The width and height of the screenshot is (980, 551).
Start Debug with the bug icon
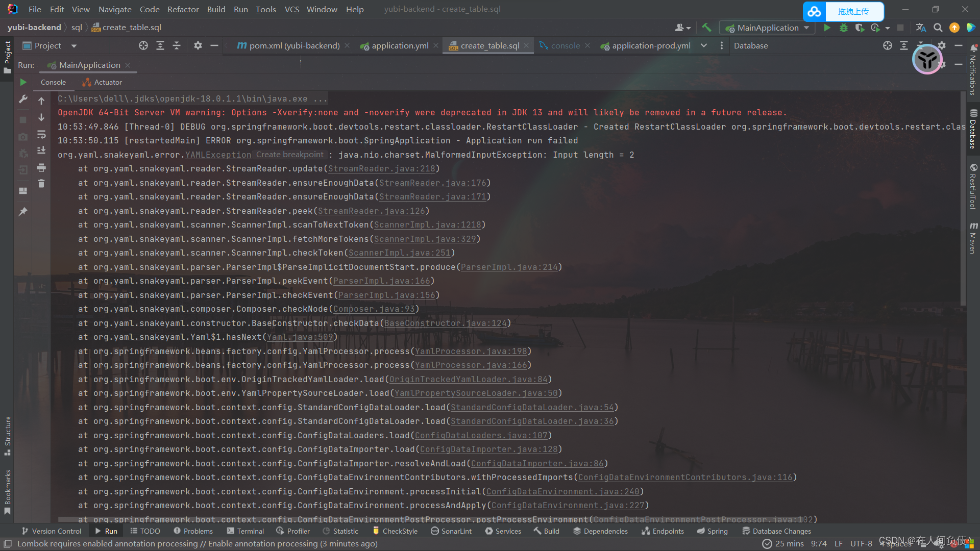point(843,28)
